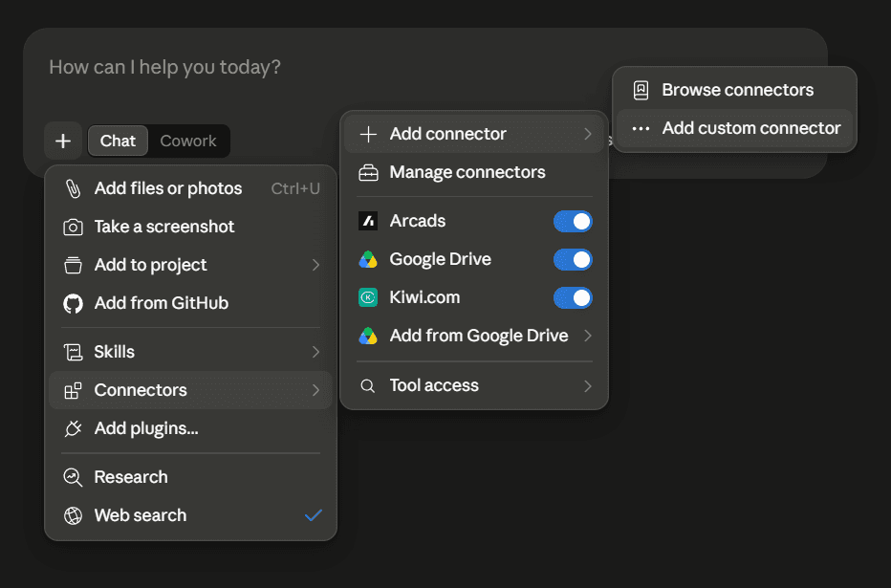Switch to the Cowork mode
Viewport: 891px width, 588px height.
pos(188,141)
